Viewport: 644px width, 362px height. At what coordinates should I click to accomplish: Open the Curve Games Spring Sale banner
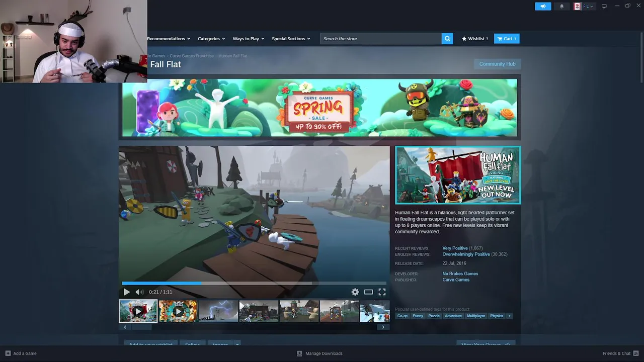click(x=319, y=108)
